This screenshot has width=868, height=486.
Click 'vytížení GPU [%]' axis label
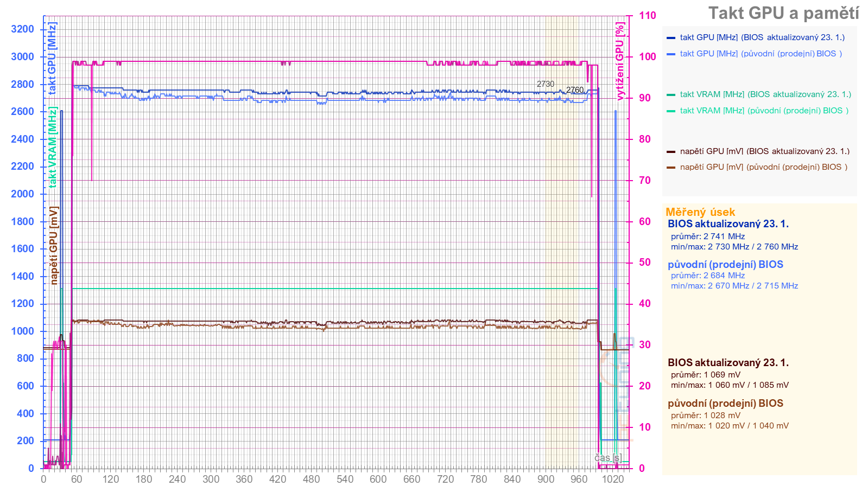click(x=620, y=61)
